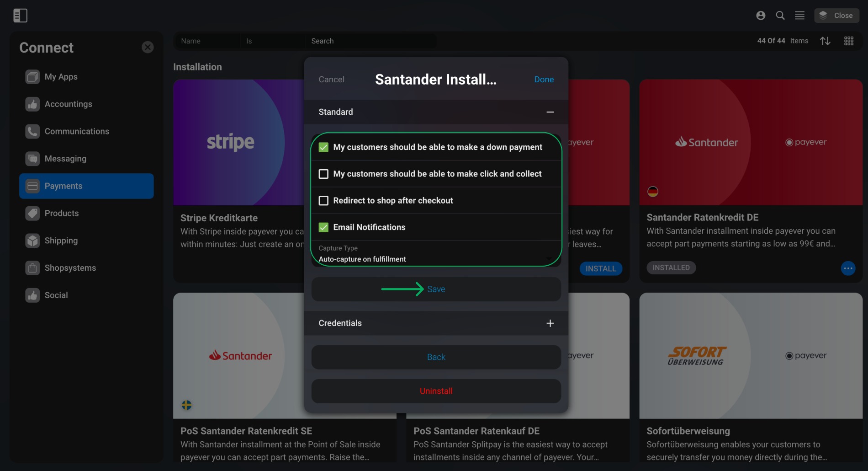Image resolution: width=868 pixels, height=471 pixels.
Task: Open Santander Ratenkredit DE card image
Action: coord(751,142)
